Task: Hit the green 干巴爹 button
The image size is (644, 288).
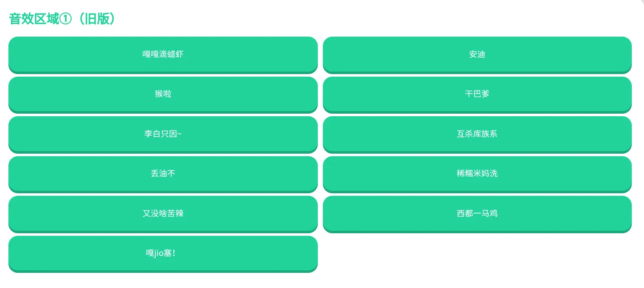Action: point(477,94)
